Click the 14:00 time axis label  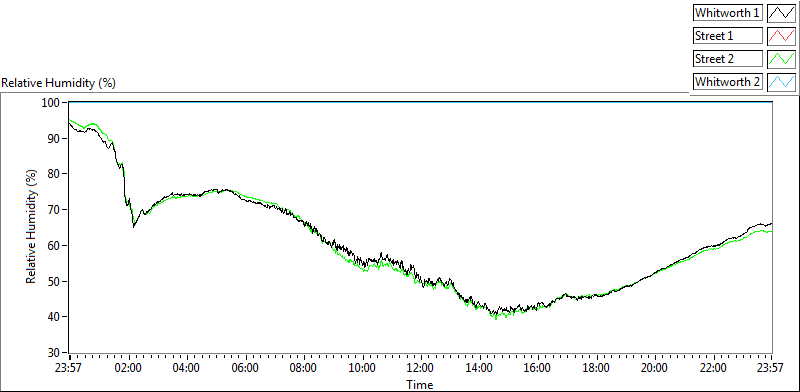[479, 368]
